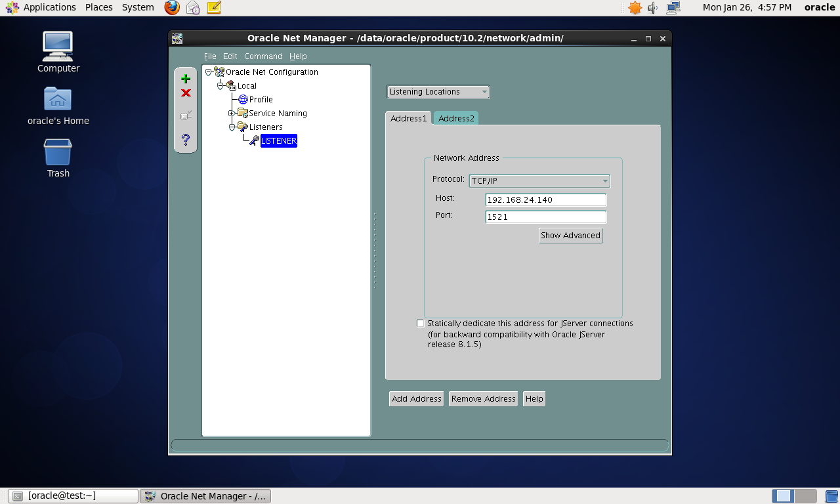The height and width of the screenshot is (504, 840).
Task: Switch to the Address1 tab
Action: click(x=408, y=118)
